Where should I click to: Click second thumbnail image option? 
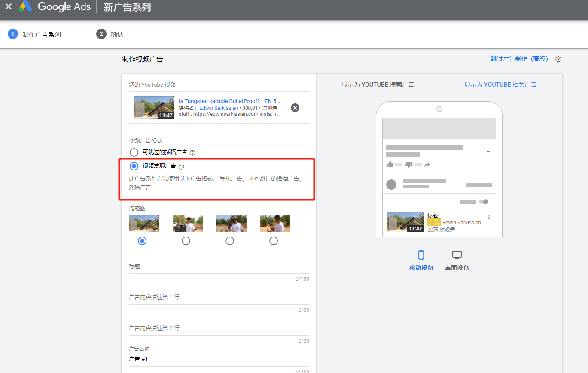click(x=188, y=224)
